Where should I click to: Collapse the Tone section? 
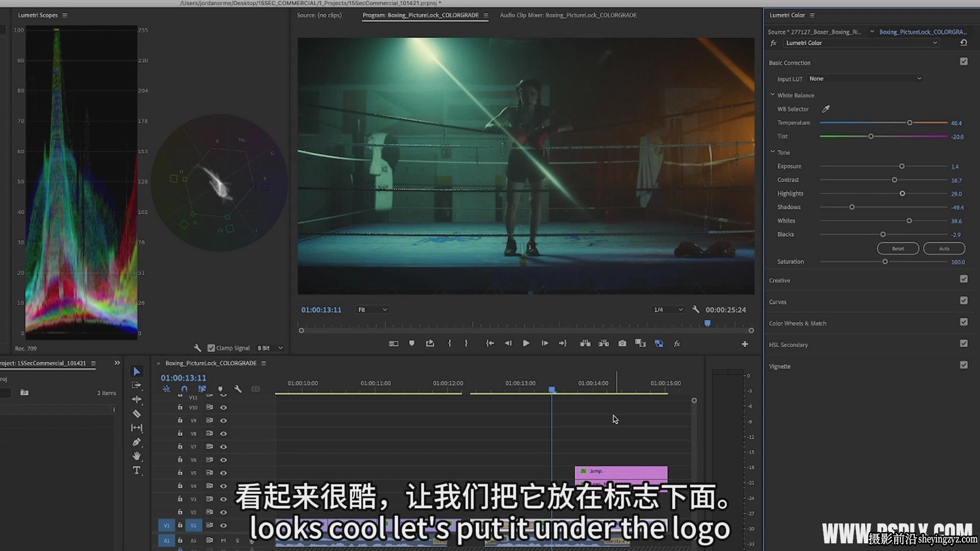point(773,152)
